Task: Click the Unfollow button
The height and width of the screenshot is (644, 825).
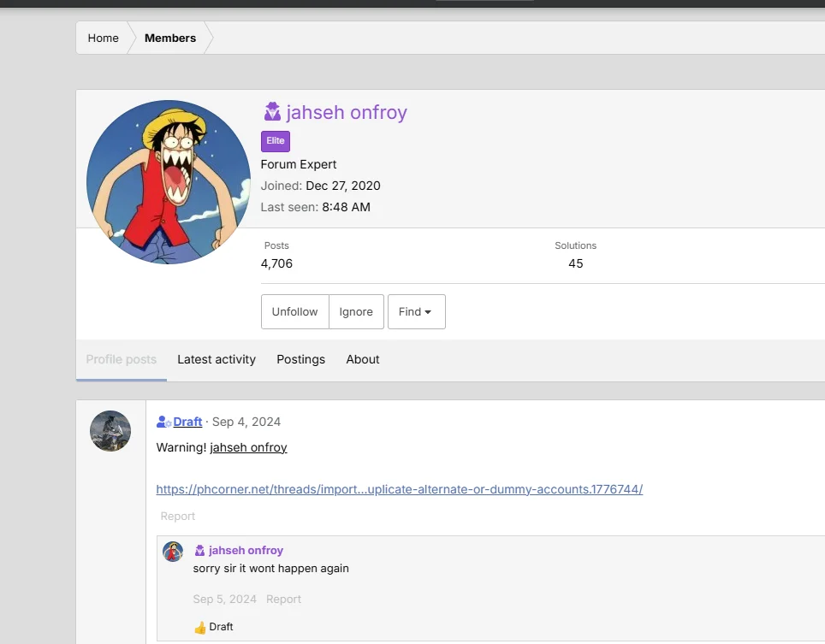Action: point(294,312)
